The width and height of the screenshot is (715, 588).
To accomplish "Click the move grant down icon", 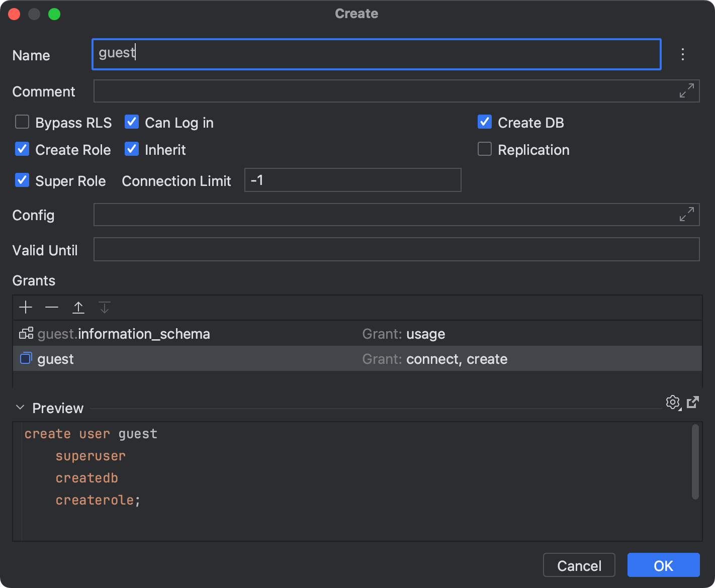I will coord(105,307).
